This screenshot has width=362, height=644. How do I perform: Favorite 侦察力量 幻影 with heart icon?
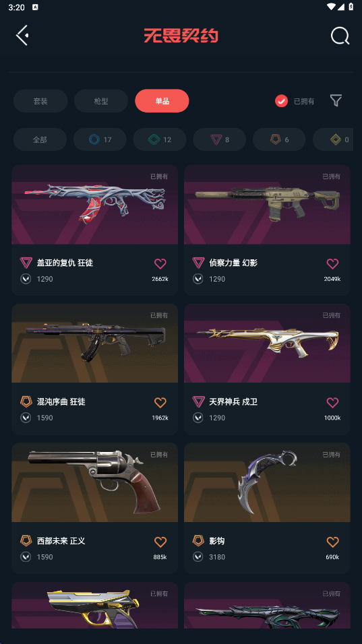click(332, 263)
